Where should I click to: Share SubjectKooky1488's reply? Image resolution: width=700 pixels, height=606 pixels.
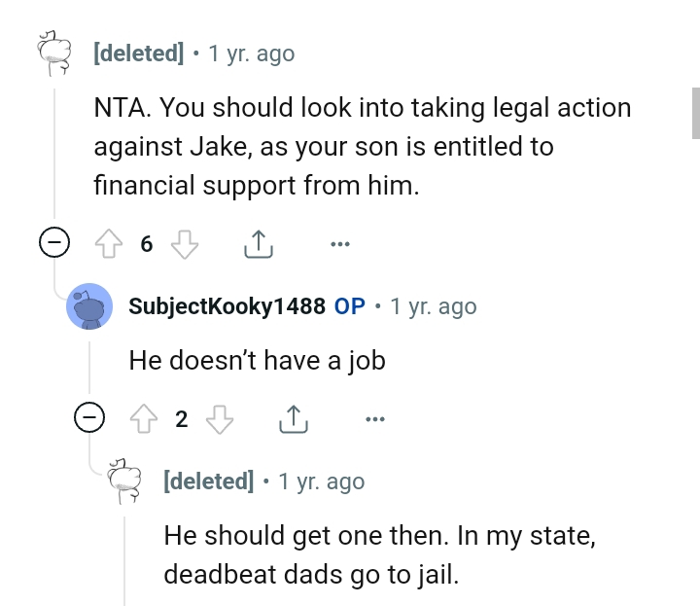(293, 419)
